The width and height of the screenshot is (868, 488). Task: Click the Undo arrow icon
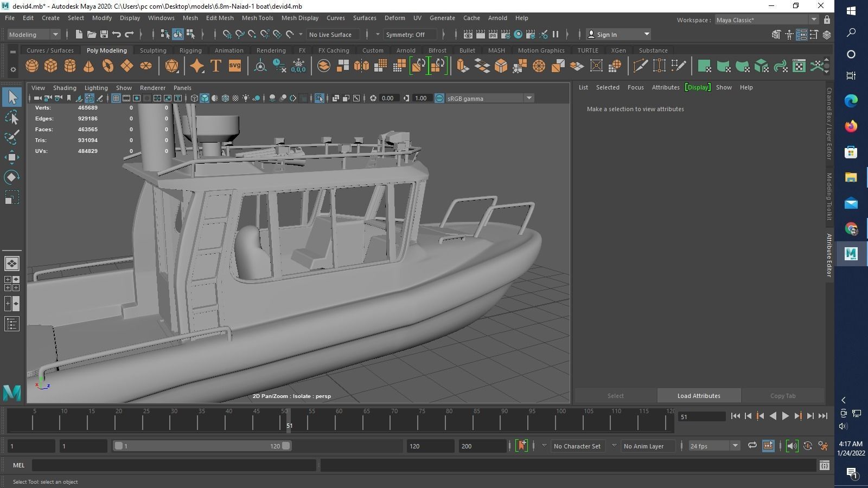click(x=117, y=34)
